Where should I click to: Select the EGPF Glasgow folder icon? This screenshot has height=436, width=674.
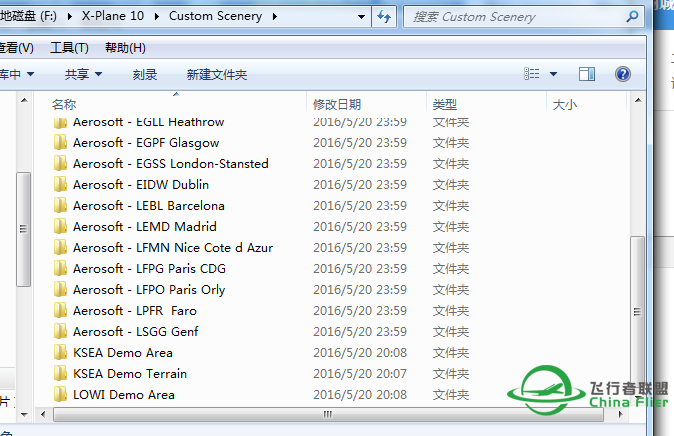click(60, 142)
